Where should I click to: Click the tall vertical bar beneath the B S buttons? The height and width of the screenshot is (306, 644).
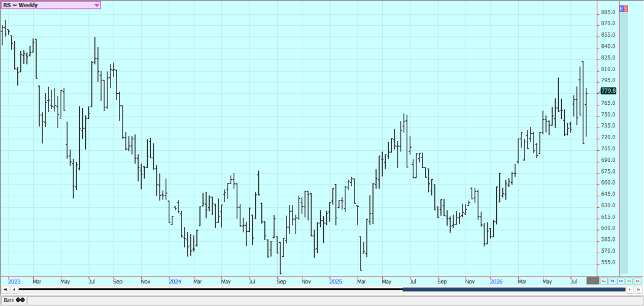click(624, 142)
